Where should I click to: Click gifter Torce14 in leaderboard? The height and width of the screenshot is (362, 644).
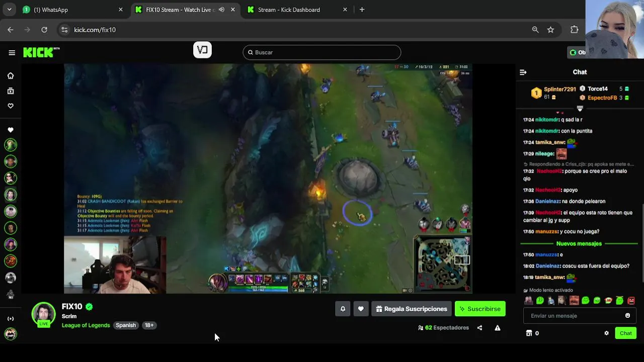[598, 89]
